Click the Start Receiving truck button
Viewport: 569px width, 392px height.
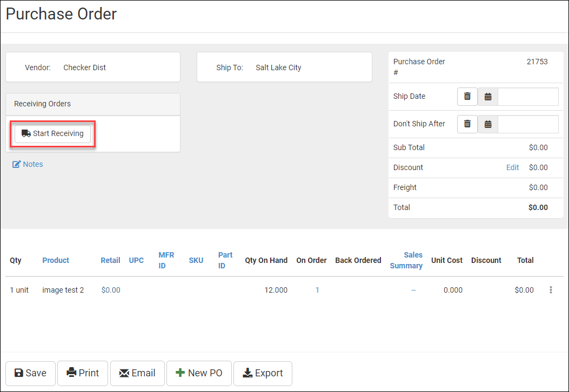pyautogui.click(x=52, y=133)
